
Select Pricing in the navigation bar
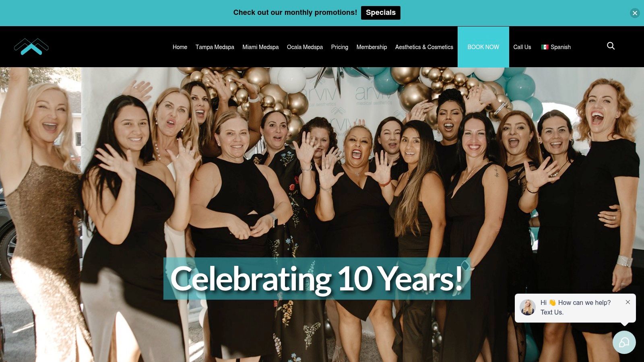point(339,47)
